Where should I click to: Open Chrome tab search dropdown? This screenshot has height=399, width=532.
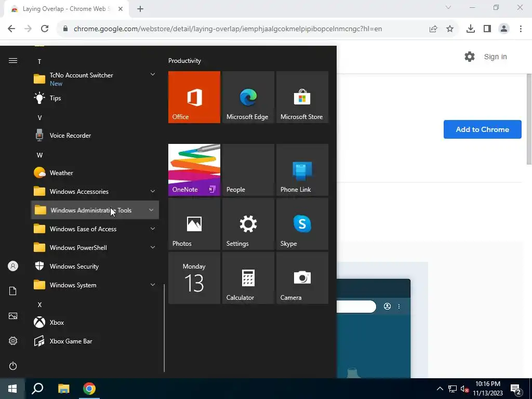tap(448, 7)
